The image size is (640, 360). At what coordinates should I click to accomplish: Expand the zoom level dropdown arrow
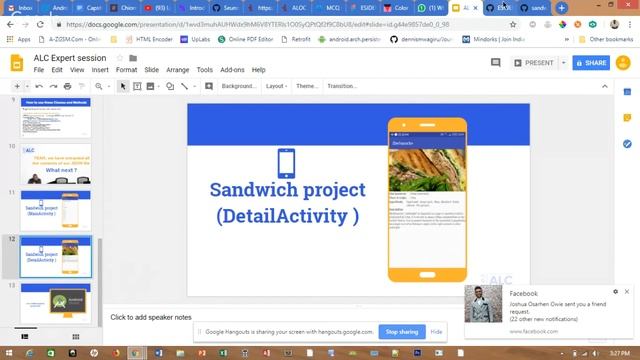coord(109,86)
